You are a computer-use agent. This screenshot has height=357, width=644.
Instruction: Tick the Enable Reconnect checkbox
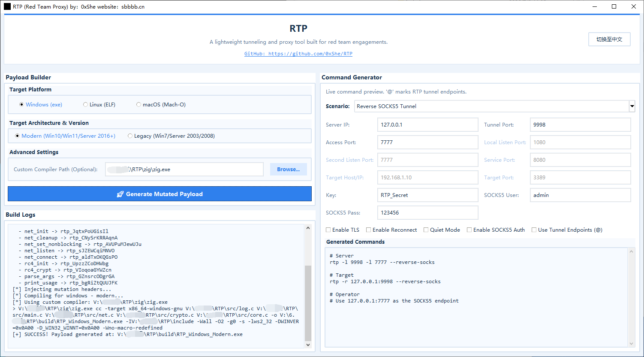(x=391, y=230)
